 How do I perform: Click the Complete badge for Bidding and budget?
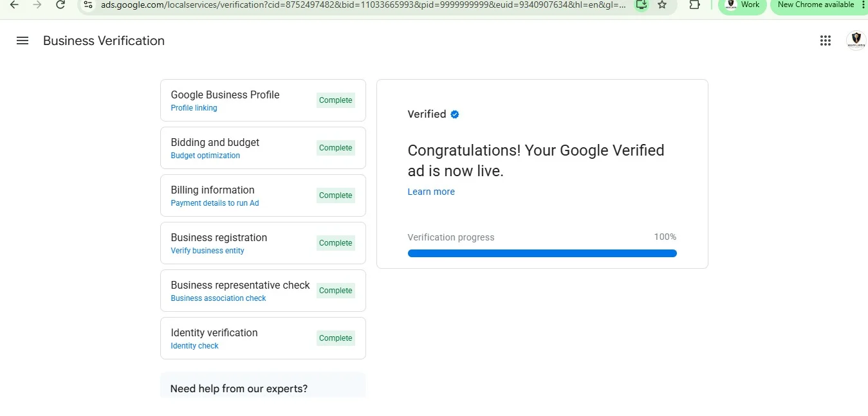pyautogui.click(x=336, y=148)
